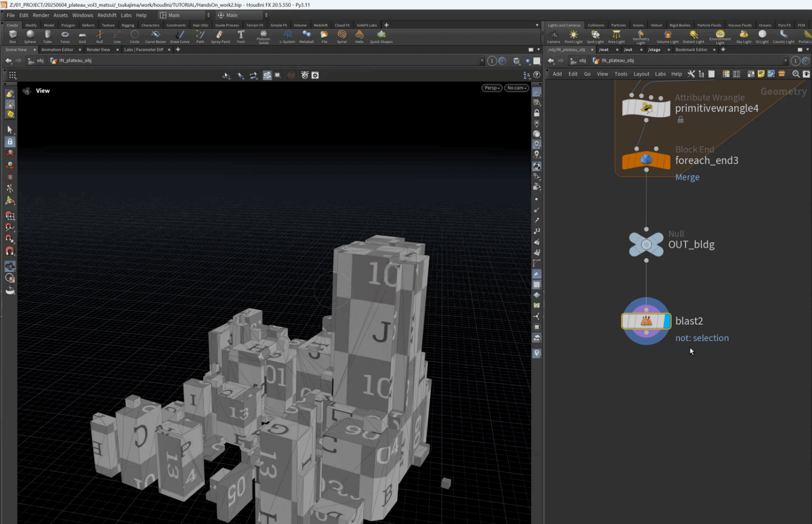
Task: Toggle the lock tool in viewport sidebar
Action: 10,141
